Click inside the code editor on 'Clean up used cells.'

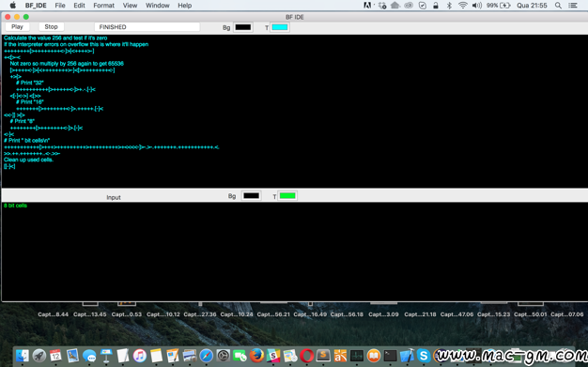[x=28, y=160]
